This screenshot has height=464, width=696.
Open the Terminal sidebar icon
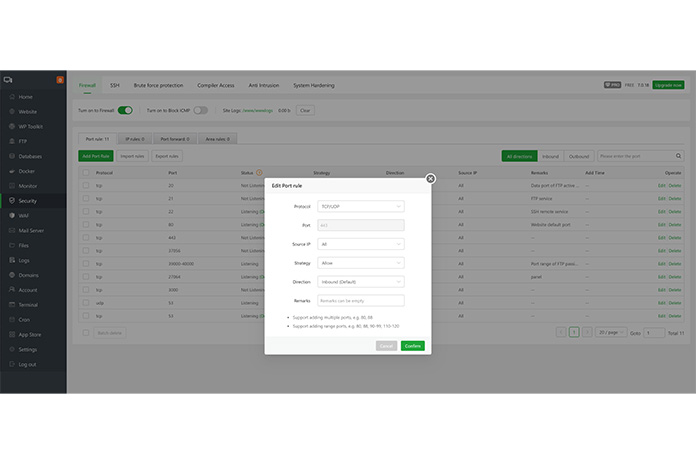(x=9, y=304)
